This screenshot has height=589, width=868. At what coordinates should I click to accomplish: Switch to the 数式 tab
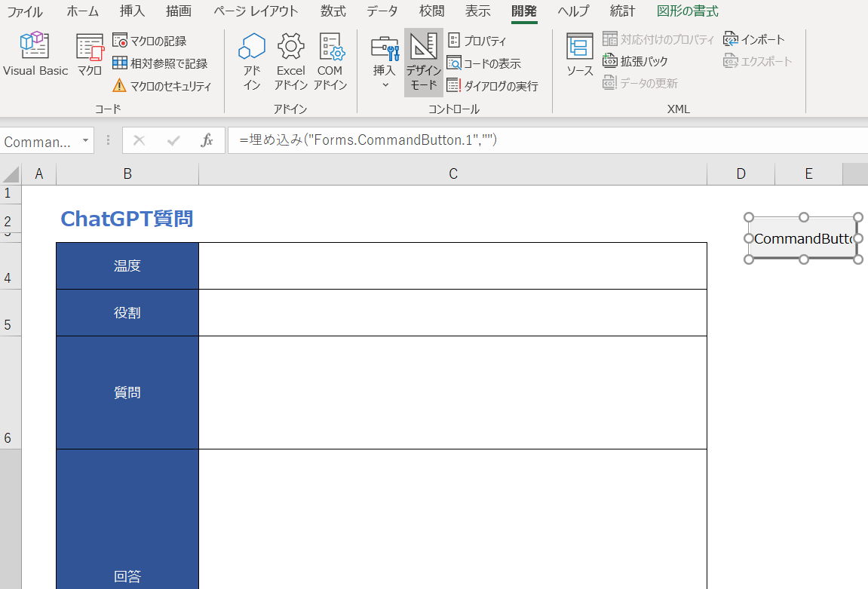[333, 11]
